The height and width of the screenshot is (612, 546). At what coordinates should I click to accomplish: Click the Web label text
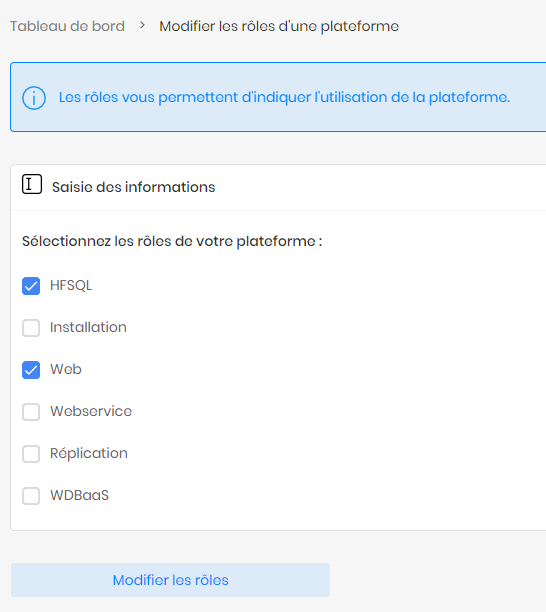point(66,369)
